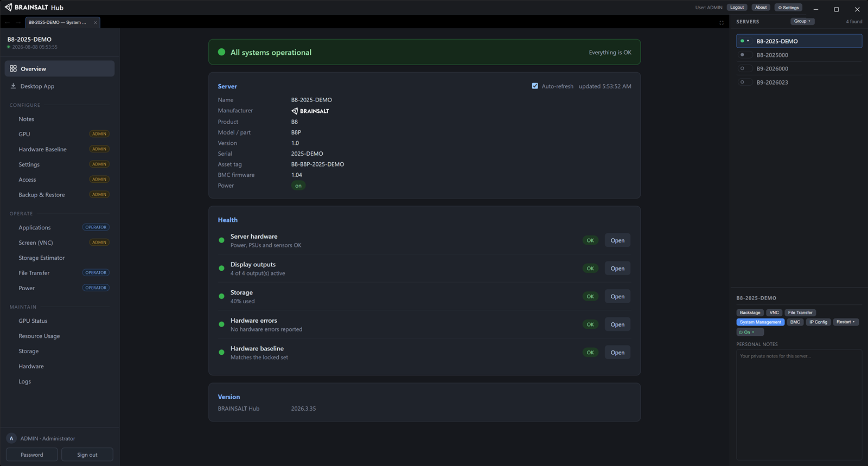Open Screen (VNC) page

point(60,242)
